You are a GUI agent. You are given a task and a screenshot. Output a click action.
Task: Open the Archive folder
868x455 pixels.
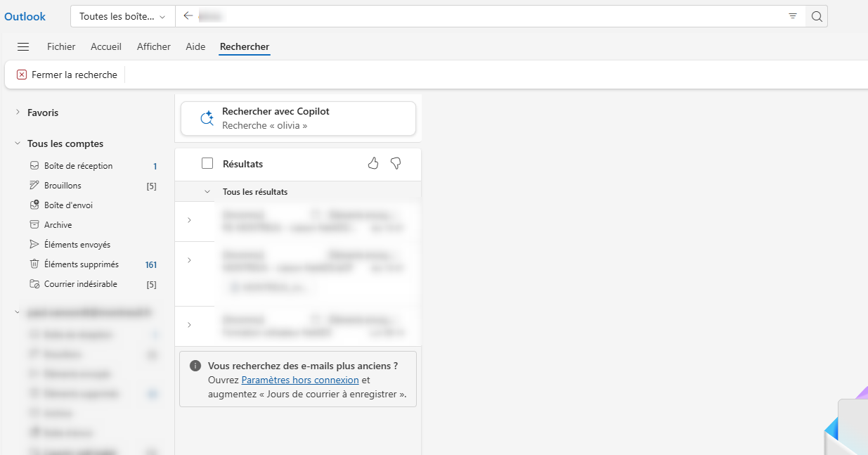(93, 225)
